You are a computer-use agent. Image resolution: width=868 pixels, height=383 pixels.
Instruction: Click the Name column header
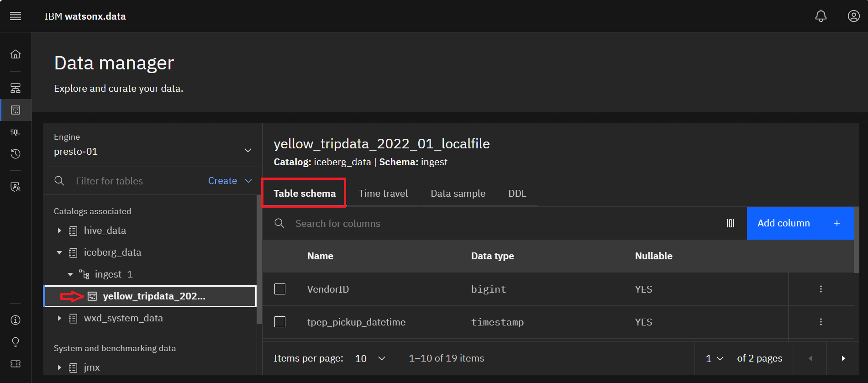click(x=320, y=256)
